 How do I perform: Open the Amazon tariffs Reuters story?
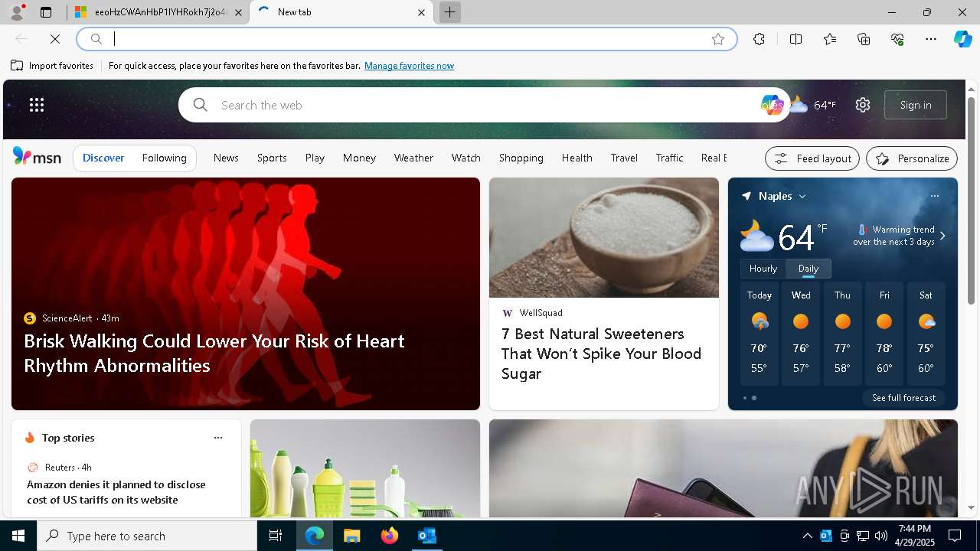pos(116,492)
